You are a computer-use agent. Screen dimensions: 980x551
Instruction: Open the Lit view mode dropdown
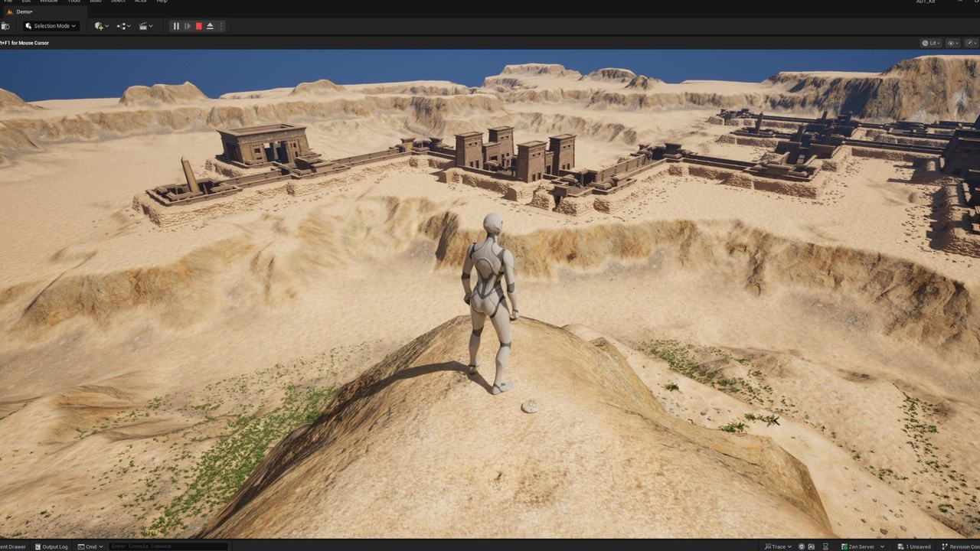[931, 43]
